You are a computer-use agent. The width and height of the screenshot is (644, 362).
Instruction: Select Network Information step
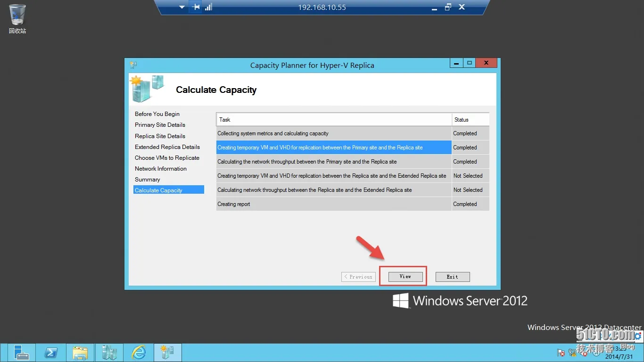click(161, 169)
